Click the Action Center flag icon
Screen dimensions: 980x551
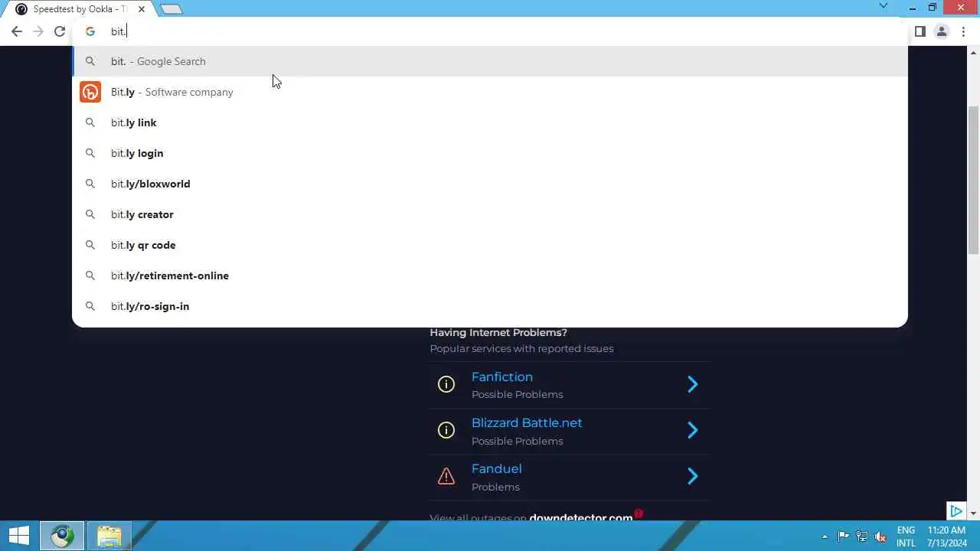[843, 536]
